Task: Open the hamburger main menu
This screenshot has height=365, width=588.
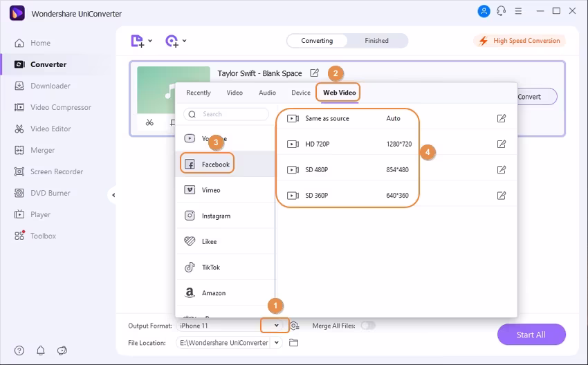Action: pos(518,11)
